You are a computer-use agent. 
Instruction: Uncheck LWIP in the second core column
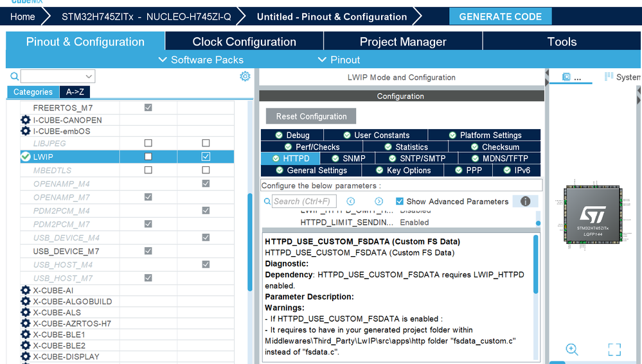[206, 157]
